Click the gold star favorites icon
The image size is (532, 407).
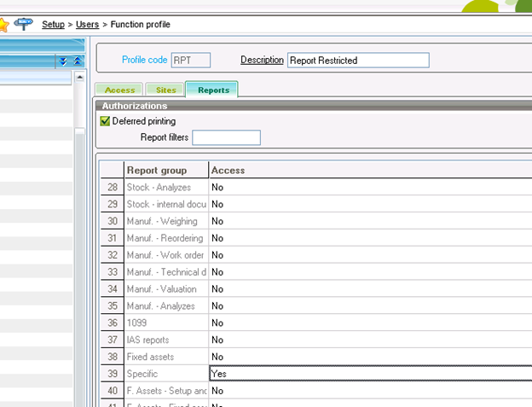(x=3, y=25)
